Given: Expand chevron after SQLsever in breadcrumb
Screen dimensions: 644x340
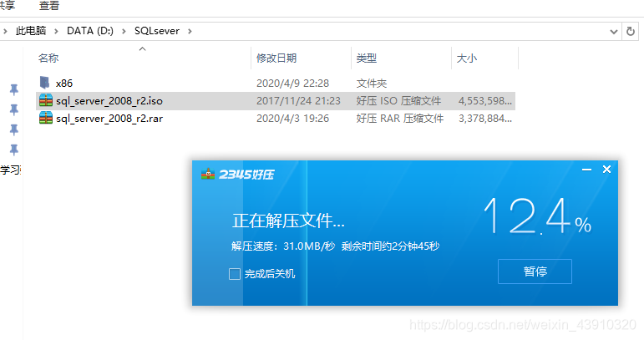Looking at the screenshot, I should [190, 31].
